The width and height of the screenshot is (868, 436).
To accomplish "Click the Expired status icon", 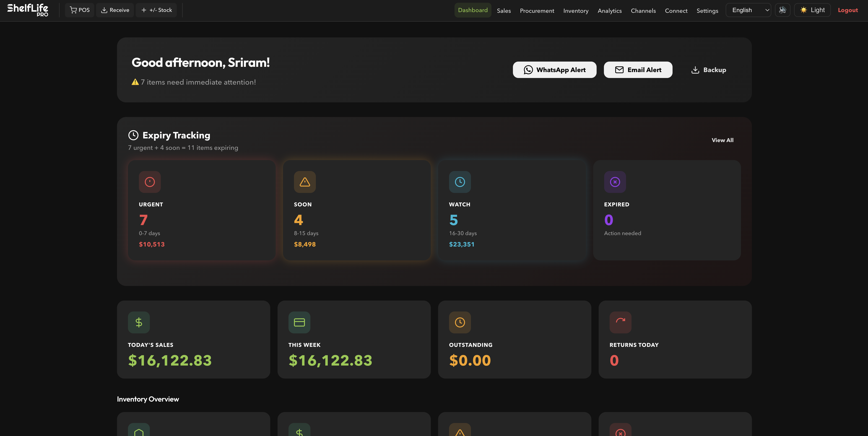I will 615,182.
